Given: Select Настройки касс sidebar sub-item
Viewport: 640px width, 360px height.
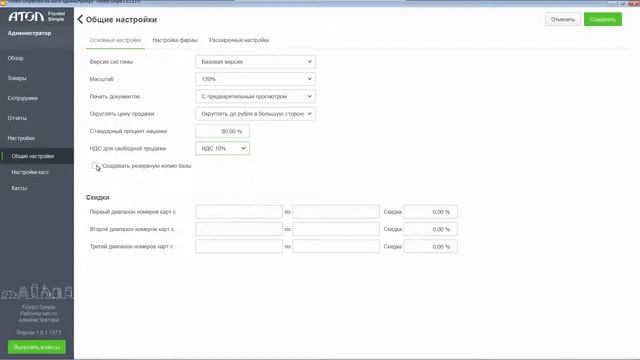Looking at the screenshot, I should click(30, 172).
